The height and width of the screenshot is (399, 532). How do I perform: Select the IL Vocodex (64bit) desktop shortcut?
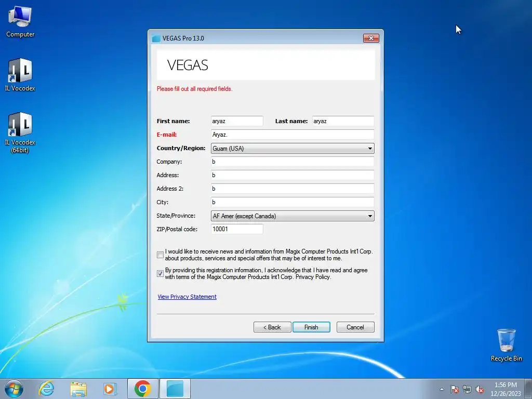(20, 132)
